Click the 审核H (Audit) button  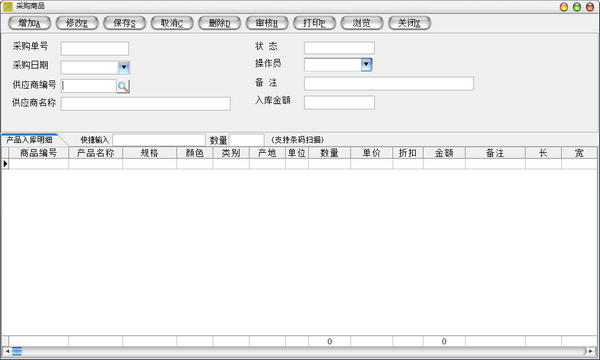[267, 23]
